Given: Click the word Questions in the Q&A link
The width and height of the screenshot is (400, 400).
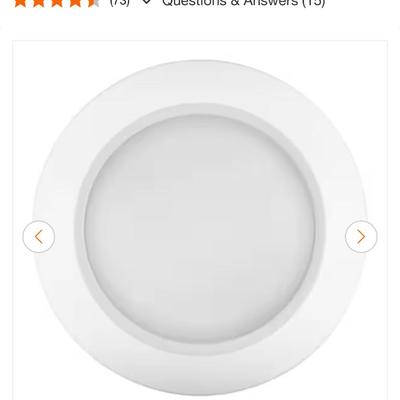Looking at the screenshot, I should (197, 3).
